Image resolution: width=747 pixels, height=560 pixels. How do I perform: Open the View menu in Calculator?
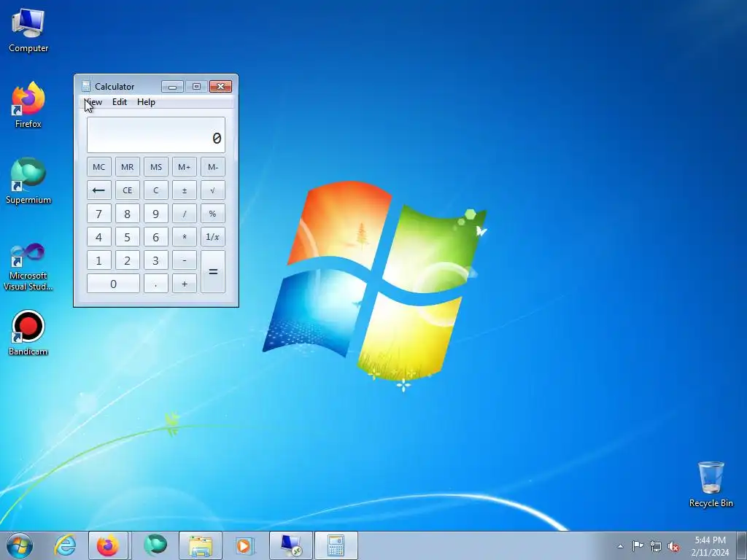93,102
